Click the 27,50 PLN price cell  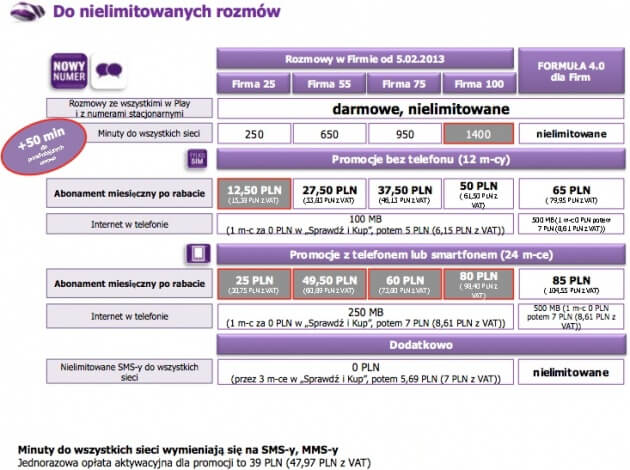329,194
